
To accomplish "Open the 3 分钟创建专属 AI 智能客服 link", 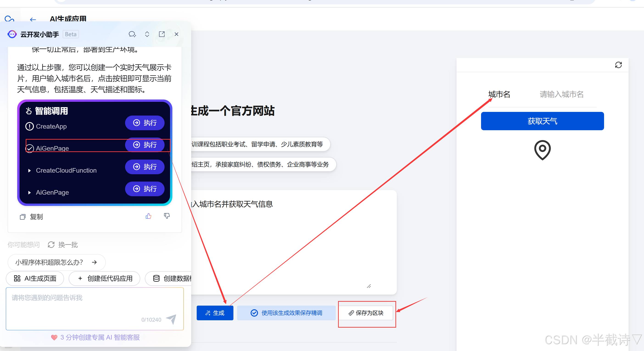I will point(95,337).
